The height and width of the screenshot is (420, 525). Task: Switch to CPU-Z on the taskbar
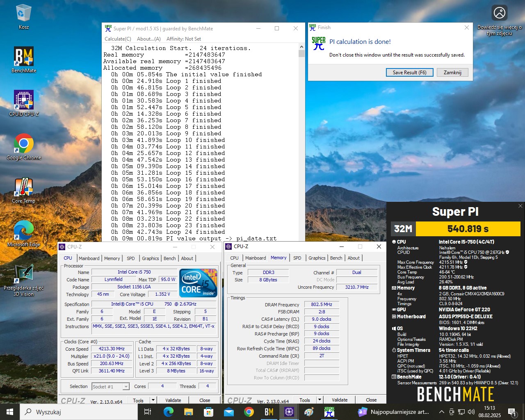coord(289,412)
